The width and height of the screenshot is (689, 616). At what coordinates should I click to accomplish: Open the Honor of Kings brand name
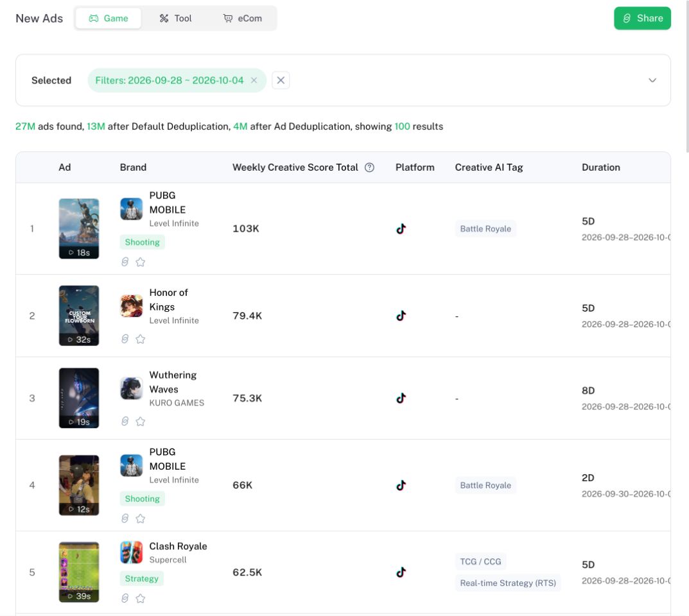click(x=168, y=300)
